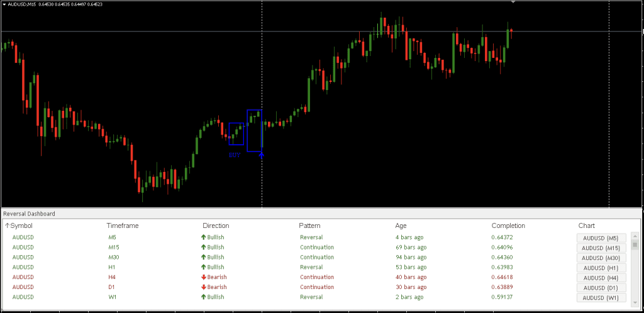Open the AUDUSD (M15) chart button
The height and width of the screenshot is (313, 644).
[601, 248]
